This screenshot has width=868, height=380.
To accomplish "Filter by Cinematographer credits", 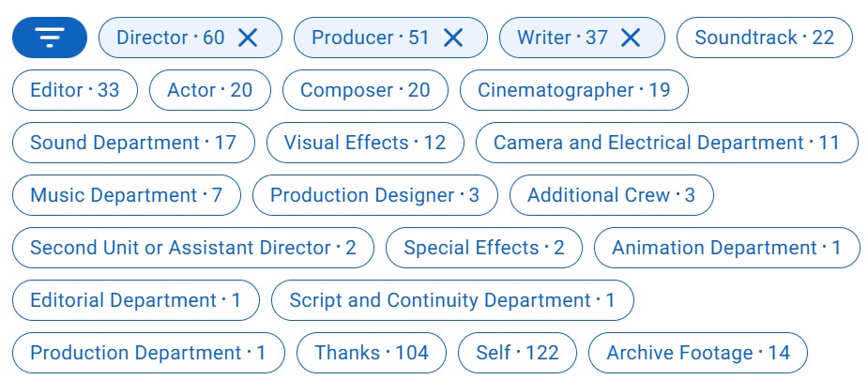I will pos(573,90).
